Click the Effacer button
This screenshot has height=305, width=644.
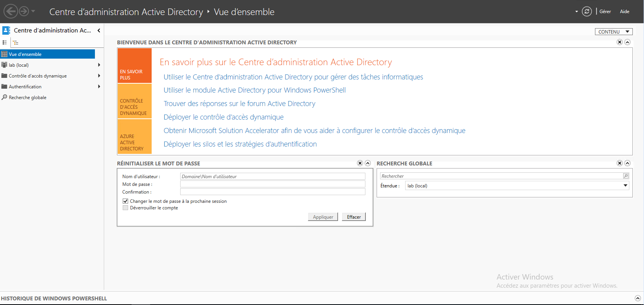coord(354,217)
